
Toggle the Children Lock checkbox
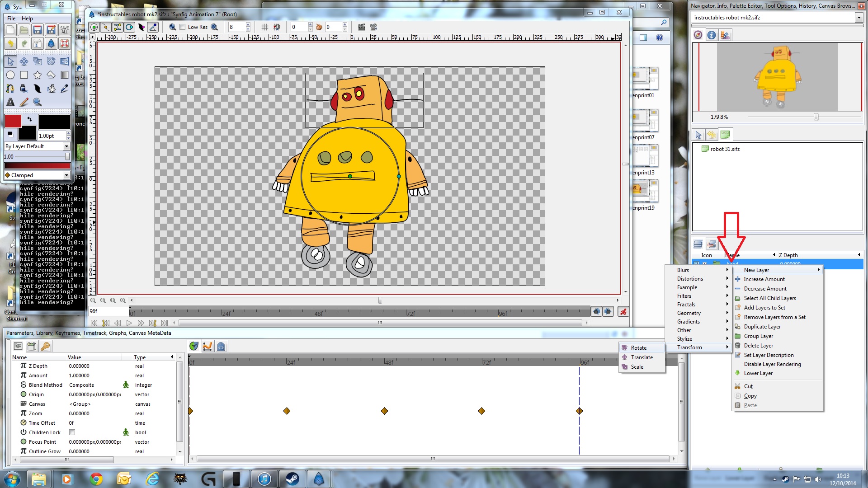click(x=72, y=432)
